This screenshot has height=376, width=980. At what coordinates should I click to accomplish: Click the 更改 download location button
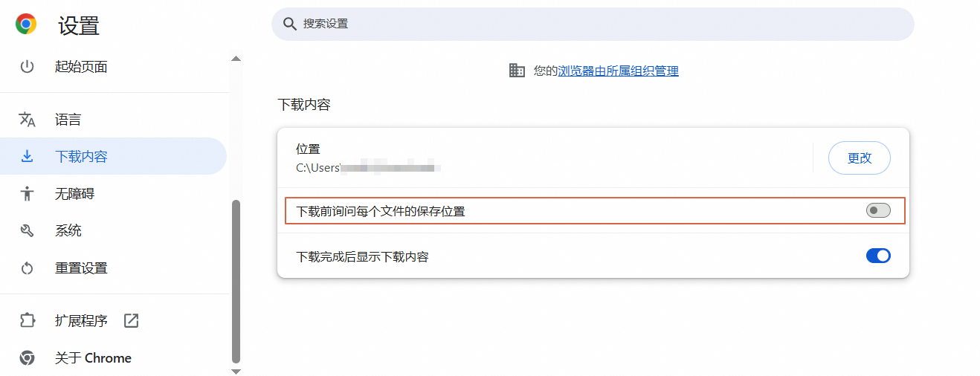point(859,158)
